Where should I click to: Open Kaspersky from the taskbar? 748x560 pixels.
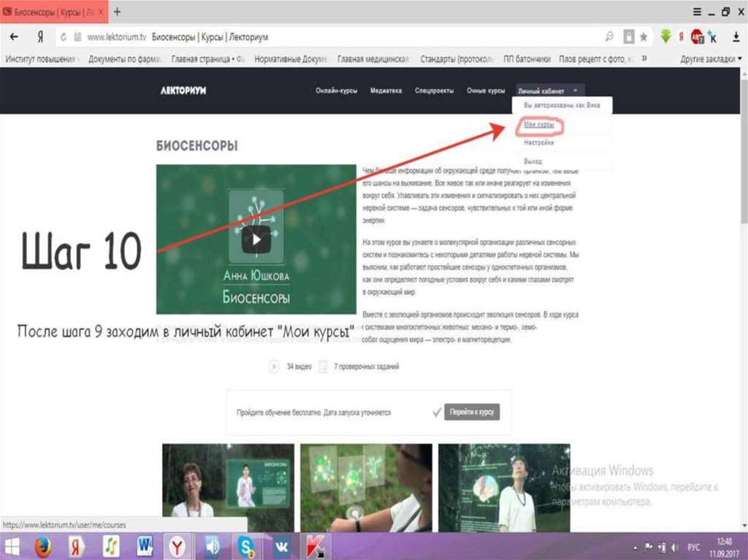[316, 547]
